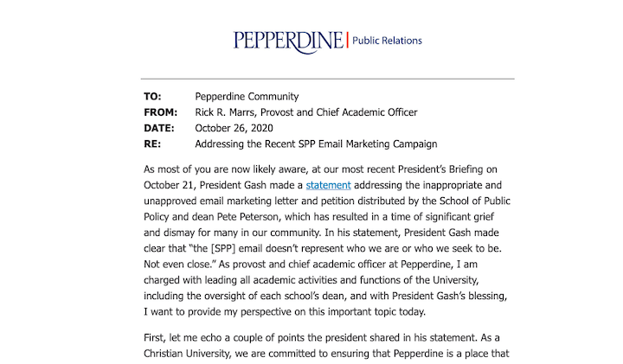Viewport: 623px width, 364px height.
Task: Click the paragraph starting "First, let me echo"
Action: coord(326,345)
